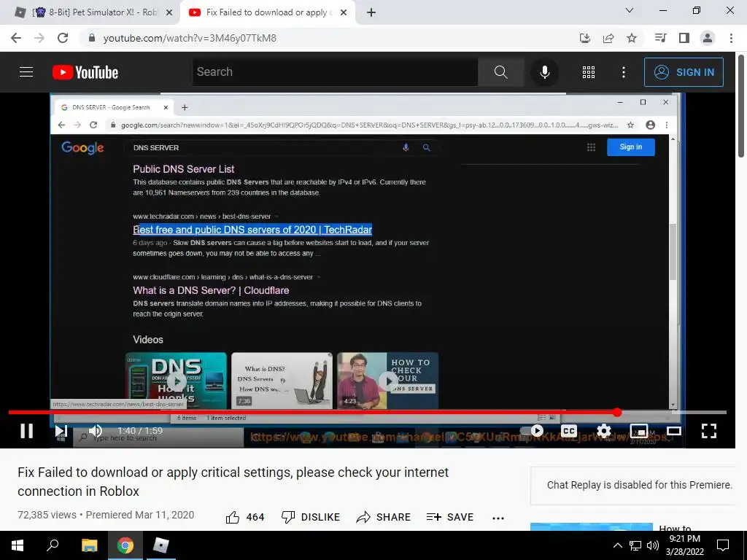747x560 pixels.
Task: Close the YouTube video tab
Action: 344,12
